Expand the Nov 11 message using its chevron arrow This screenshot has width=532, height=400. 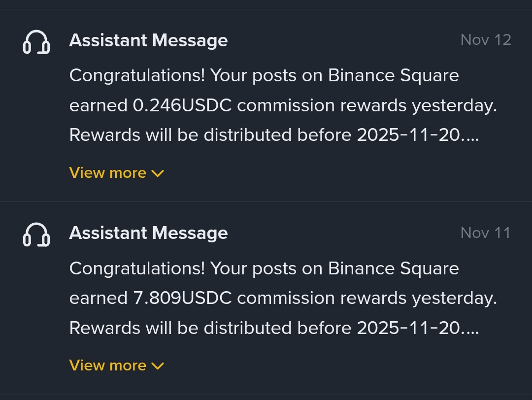pos(158,366)
